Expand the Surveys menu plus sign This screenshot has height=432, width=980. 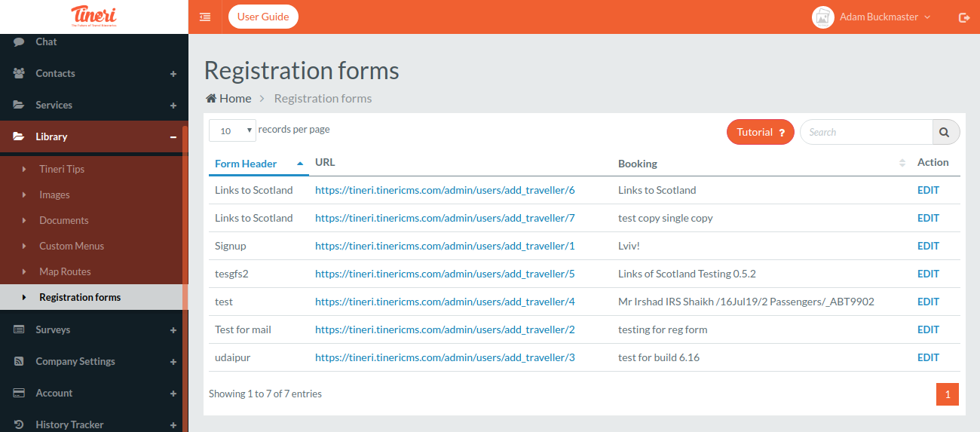173,330
